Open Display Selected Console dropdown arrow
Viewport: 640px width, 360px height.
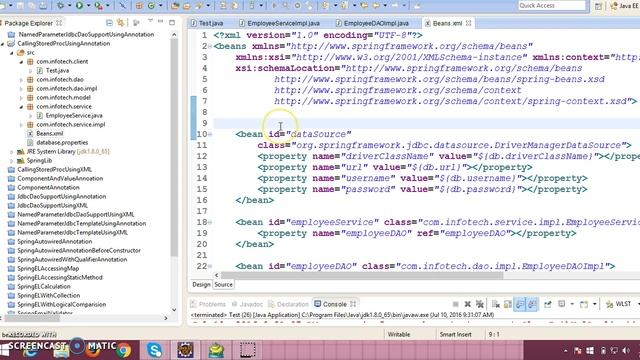[572, 304]
